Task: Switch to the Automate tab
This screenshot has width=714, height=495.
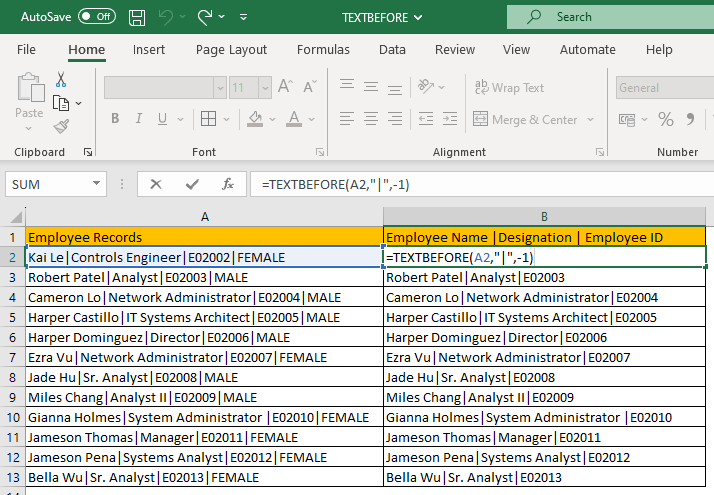Action: tap(587, 49)
